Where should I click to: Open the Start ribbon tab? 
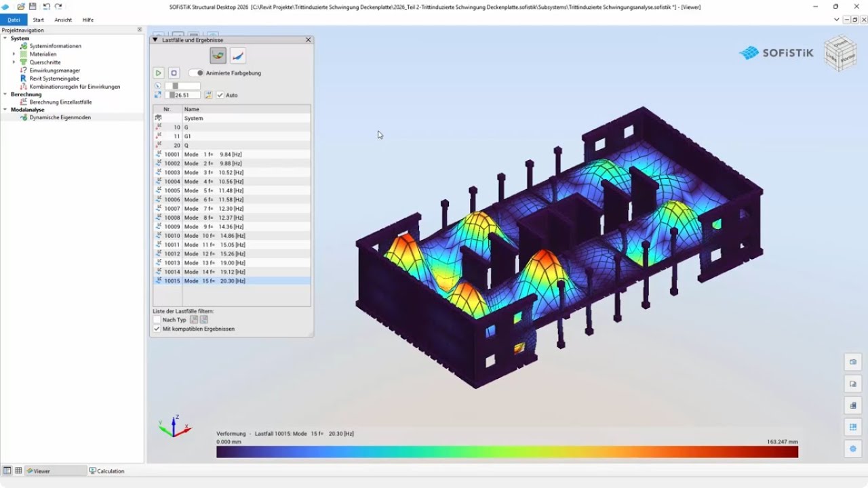point(39,20)
